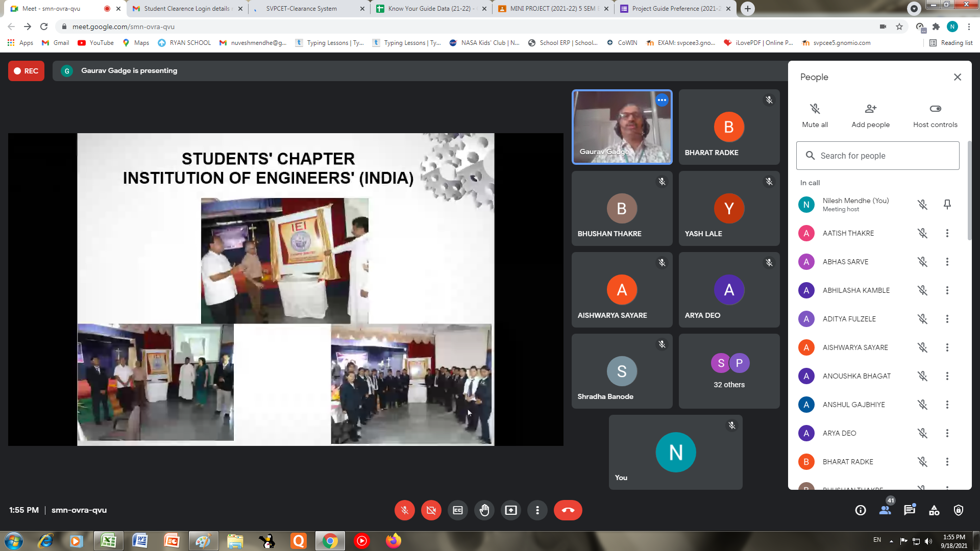Open more options for ADITYA FULZELE
Image resolution: width=980 pixels, height=551 pixels.
click(947, 319)
